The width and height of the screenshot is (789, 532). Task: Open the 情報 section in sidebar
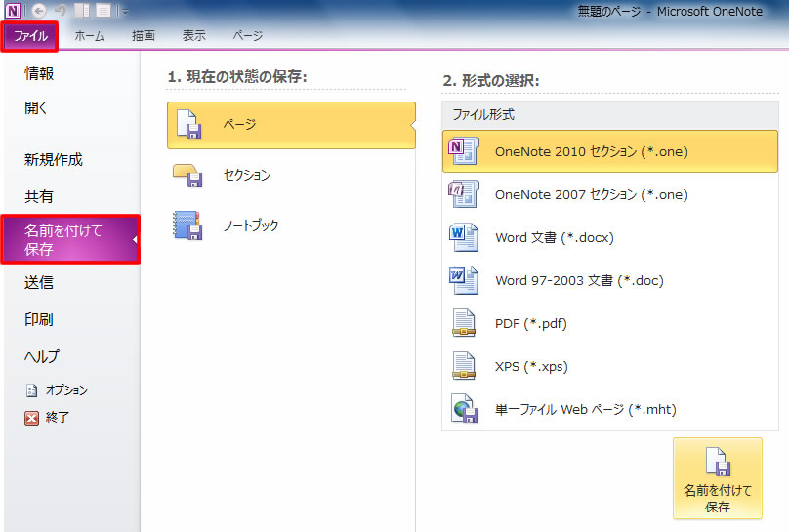coord(39,74)
